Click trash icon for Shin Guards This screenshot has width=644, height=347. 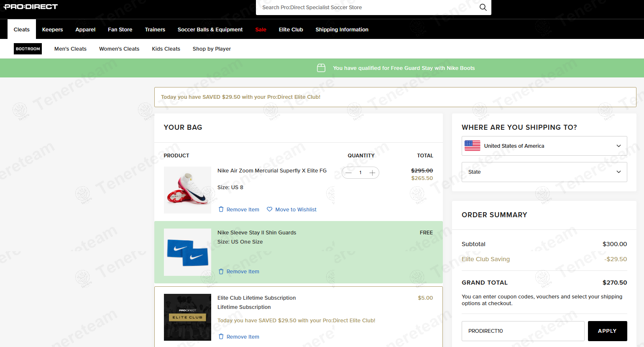(x=221, y=272)
